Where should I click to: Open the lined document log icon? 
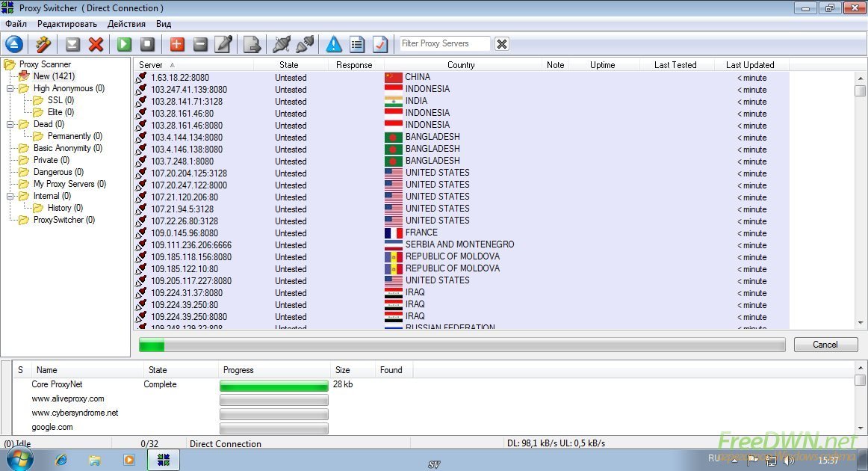tap(357, 44)
